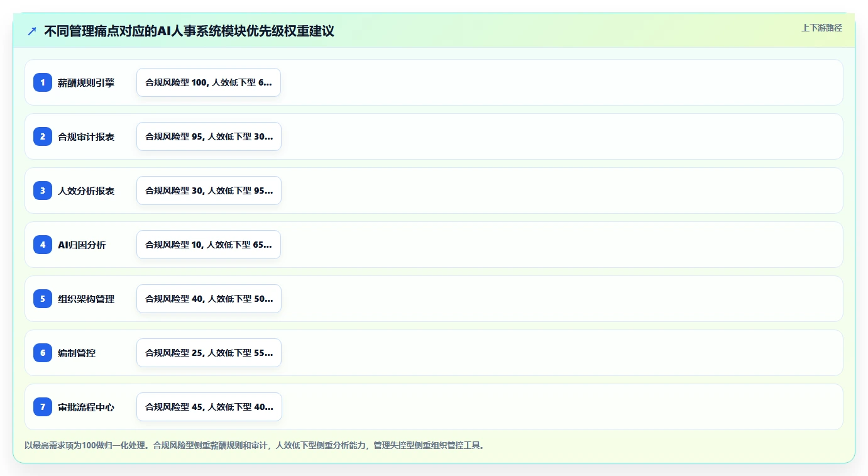
Task: Open the chip reading 合规风险型 10
Action: coord(209,245)
